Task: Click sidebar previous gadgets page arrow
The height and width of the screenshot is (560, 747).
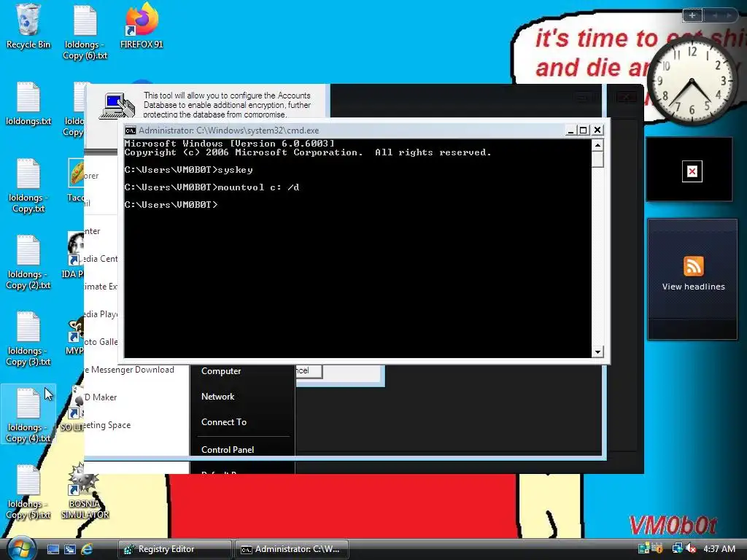Action: 715,15
